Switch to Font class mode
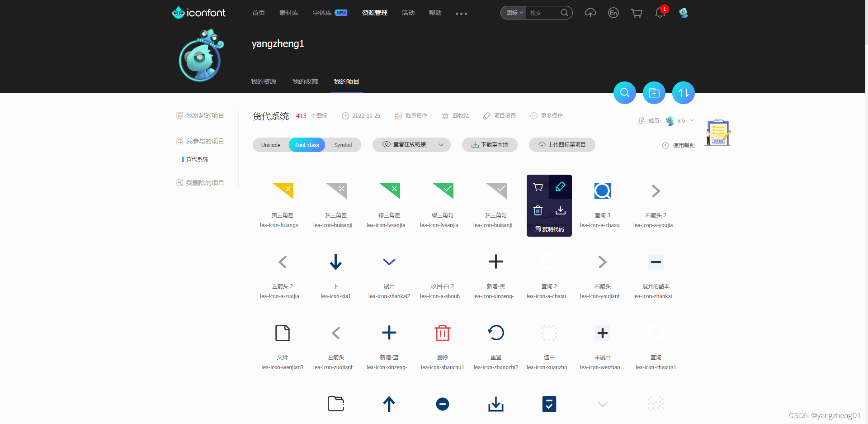 point(307,145)
